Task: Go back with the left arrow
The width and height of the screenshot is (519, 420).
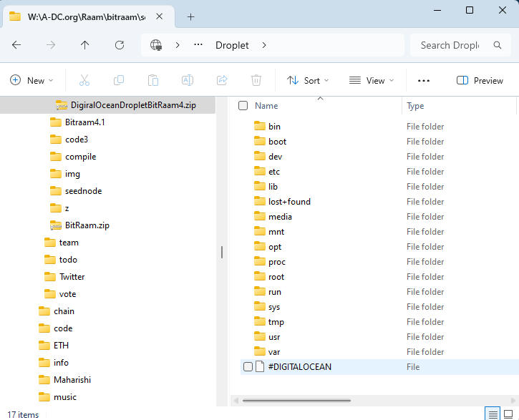Action: [x=16, y=45]
